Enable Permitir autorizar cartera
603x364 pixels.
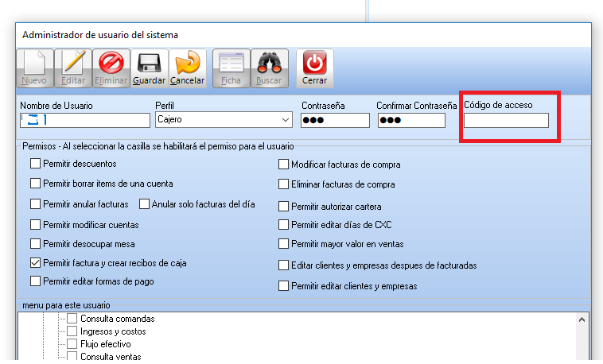pos(283,207)
